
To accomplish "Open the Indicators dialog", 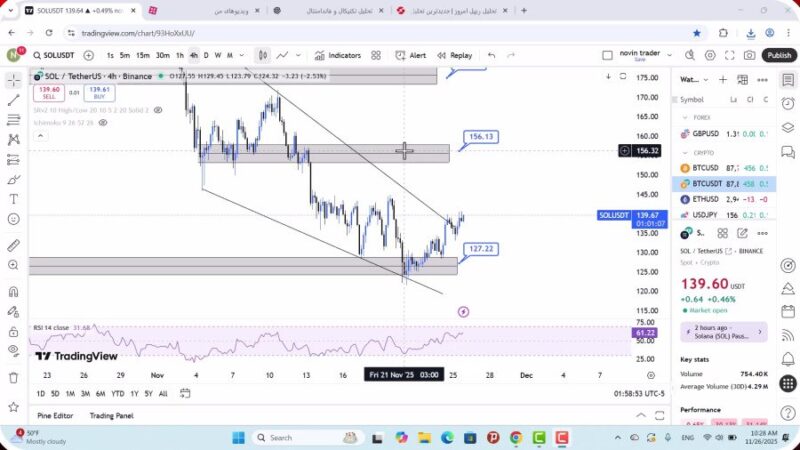I will 337,56.
